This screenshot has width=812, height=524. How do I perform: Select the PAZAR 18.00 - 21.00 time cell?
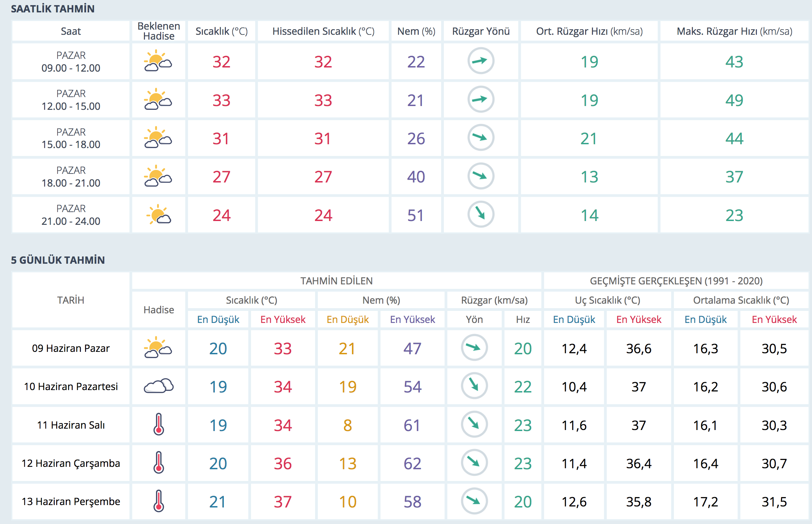point(71,177)
